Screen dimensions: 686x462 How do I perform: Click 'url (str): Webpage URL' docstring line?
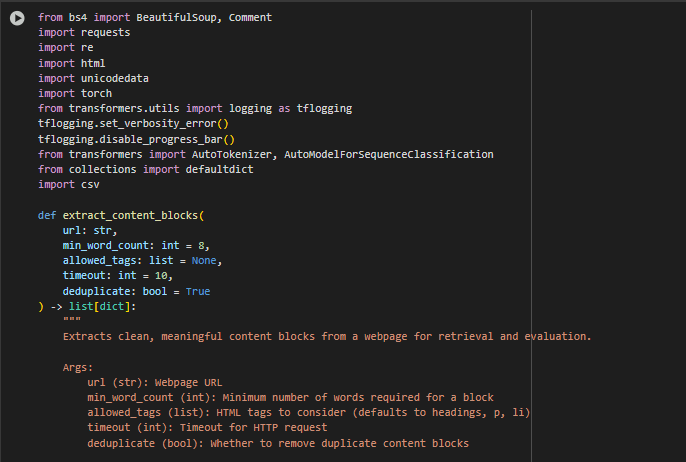[155, 382]
